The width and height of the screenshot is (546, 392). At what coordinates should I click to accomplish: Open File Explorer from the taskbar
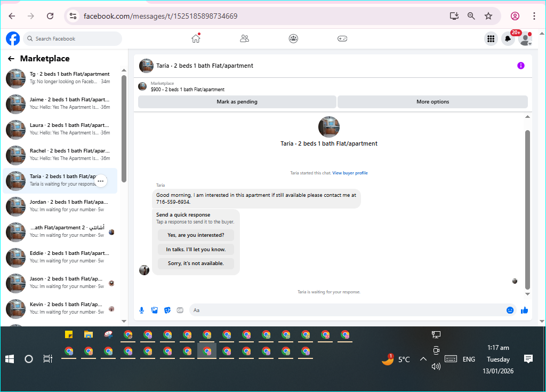[89, 335]
